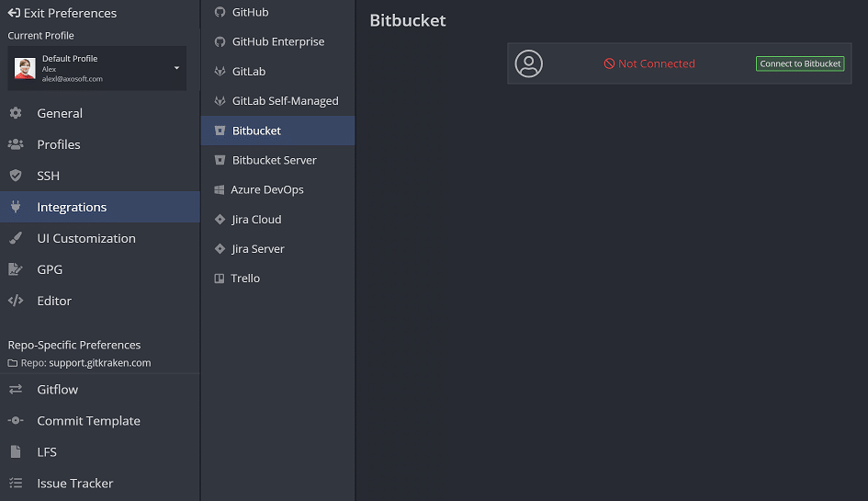Click the Commit Template icon
Image resolution: width=868 pixels, height=501 pixels.
(16, 421)
